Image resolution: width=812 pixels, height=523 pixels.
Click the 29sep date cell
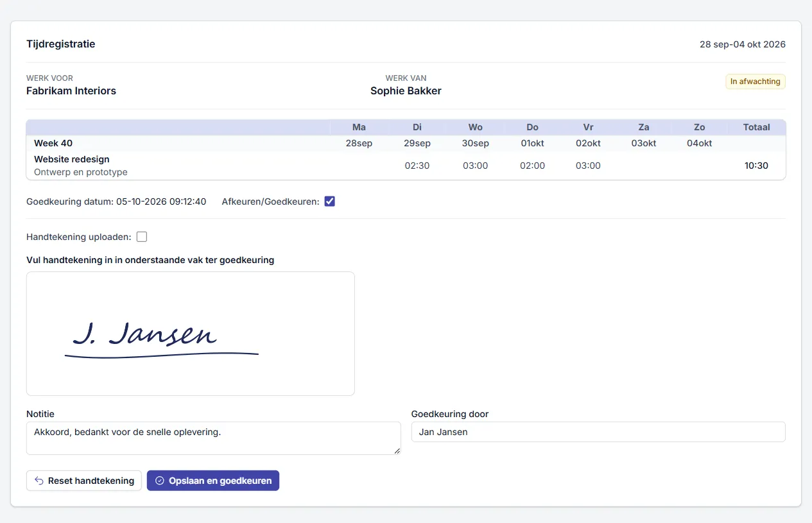417,143
